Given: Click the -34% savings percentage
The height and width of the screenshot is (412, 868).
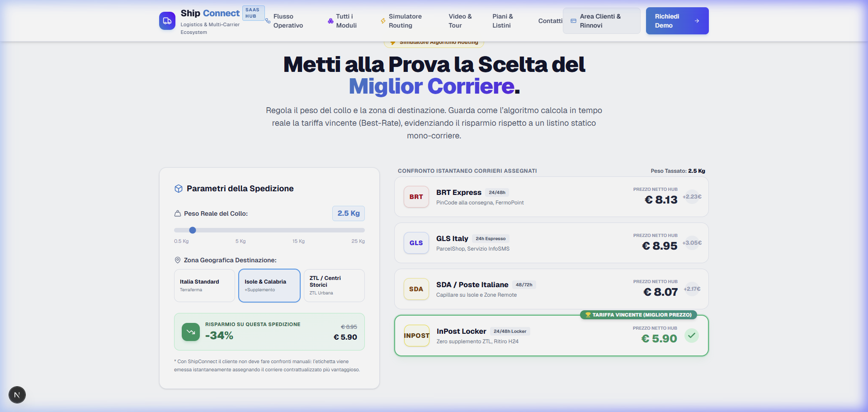Looking at the screenshot, I should point(219,336).
